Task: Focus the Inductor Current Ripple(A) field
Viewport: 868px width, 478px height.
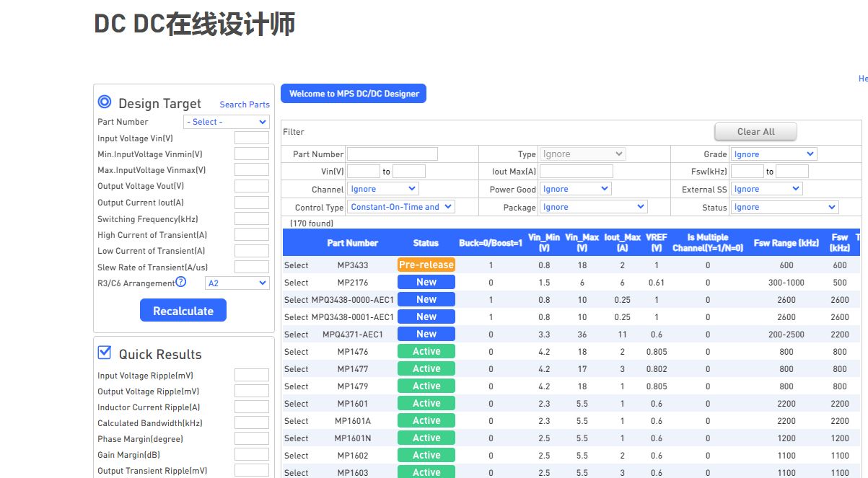Action: [252, 407]
